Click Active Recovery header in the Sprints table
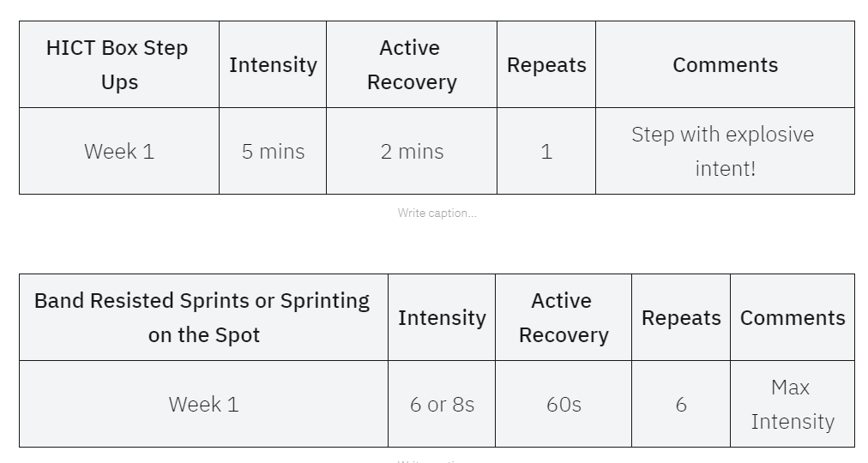The image size is (868, 463). [564, 318]
